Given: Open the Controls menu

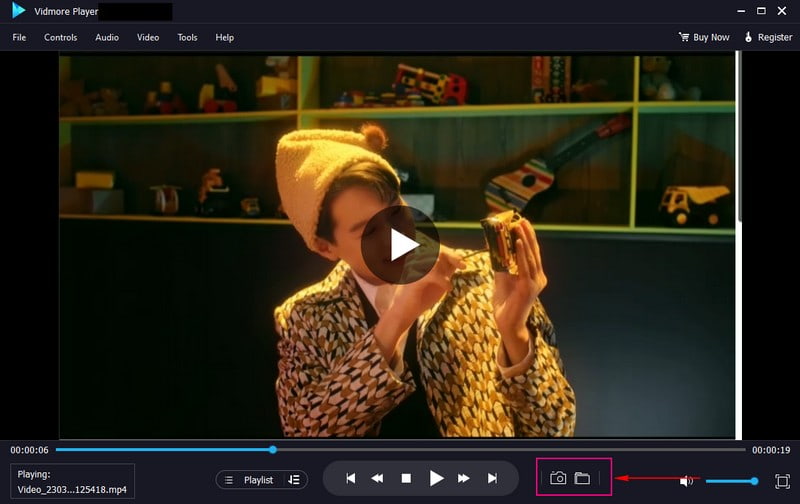Looking at the screenshot, I should click(60, 37).
